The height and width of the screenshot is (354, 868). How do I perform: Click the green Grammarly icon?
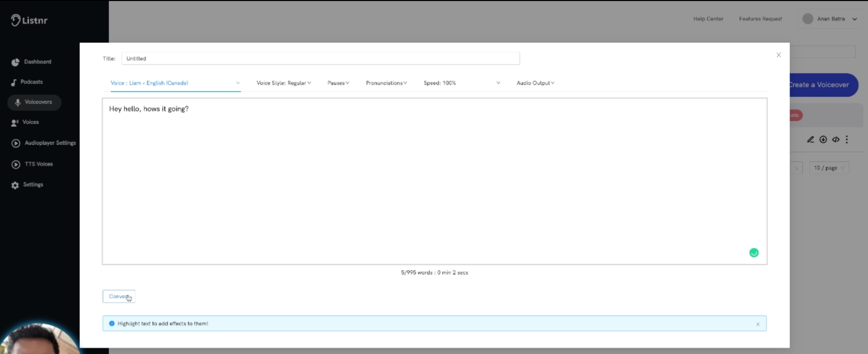[x=754, y=253]
